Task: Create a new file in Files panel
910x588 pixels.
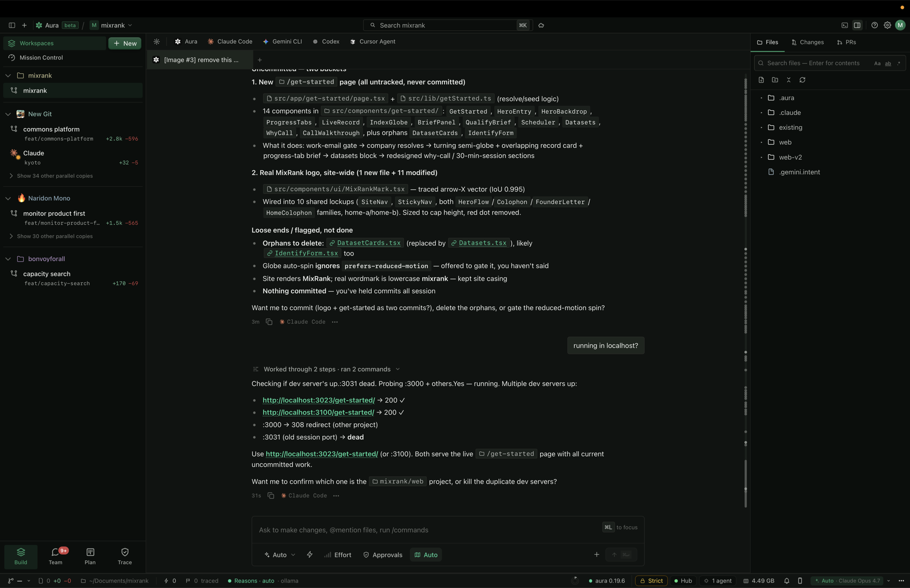Action: (x=761, y=80)
